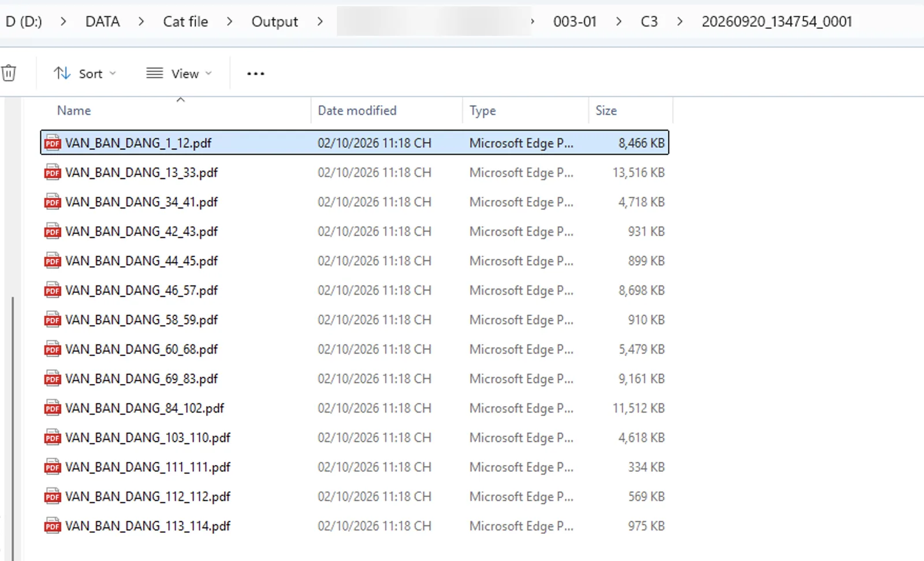Click the 13,516 KB size cell
The image size is (924, 561).
(x=639, y=172)
